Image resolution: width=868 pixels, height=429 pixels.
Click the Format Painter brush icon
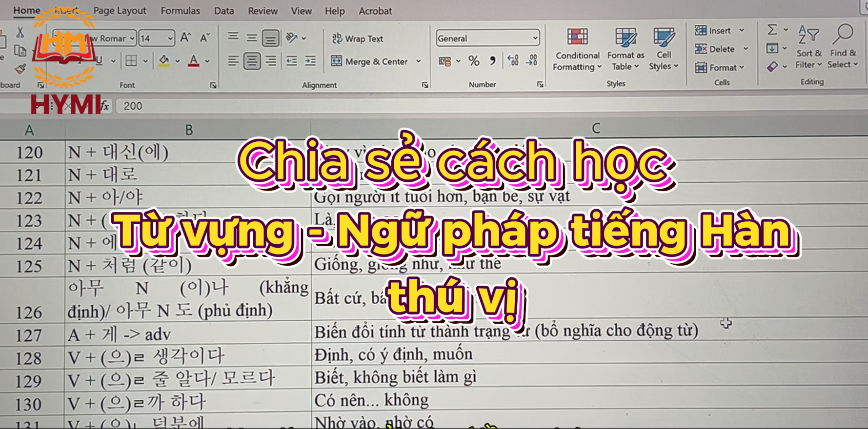20,69
